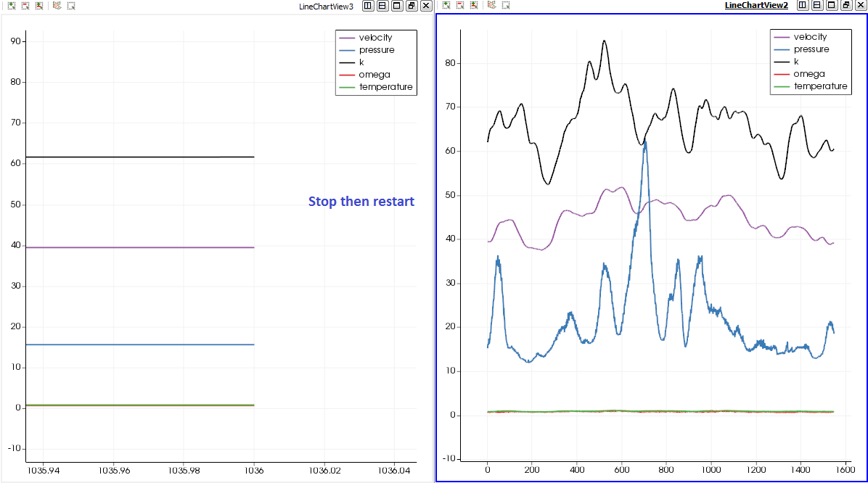Click toggle selection icon in LineChartView3 toolbar
The image size is (868, 483).
[x=39, y=5]
